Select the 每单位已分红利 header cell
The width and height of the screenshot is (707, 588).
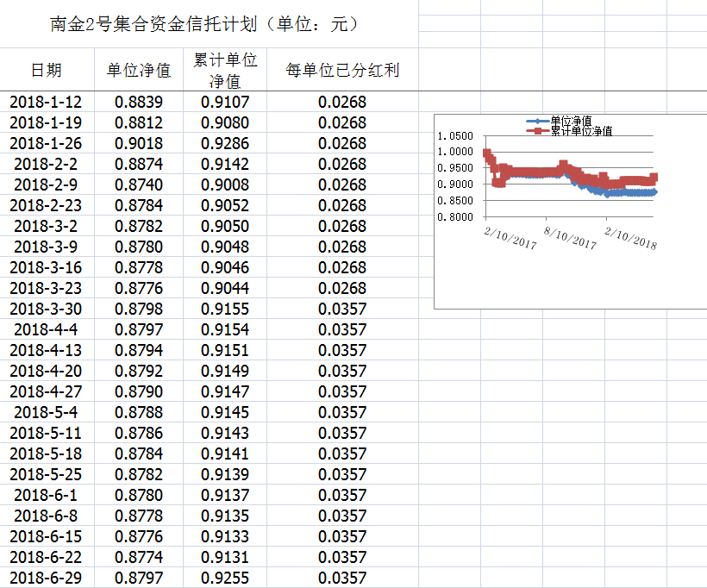pos(342,70)
